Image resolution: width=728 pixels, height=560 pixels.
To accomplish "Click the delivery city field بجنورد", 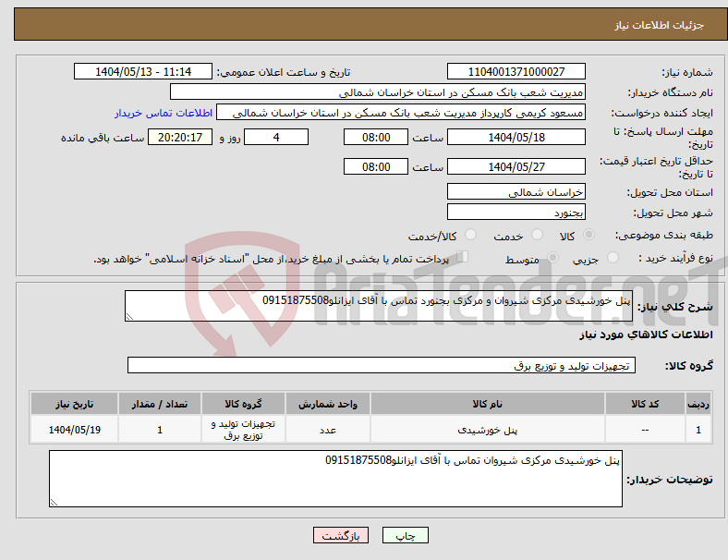I will [516, 213].
